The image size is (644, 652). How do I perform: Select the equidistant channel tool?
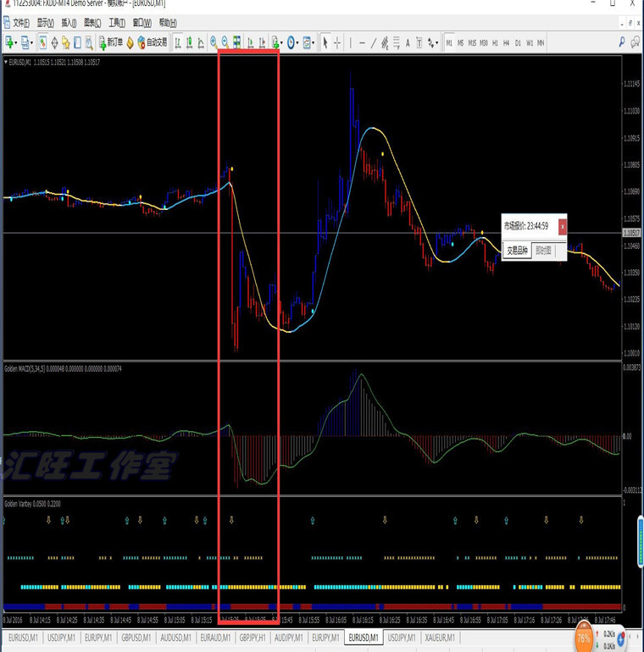coord(385,42)
